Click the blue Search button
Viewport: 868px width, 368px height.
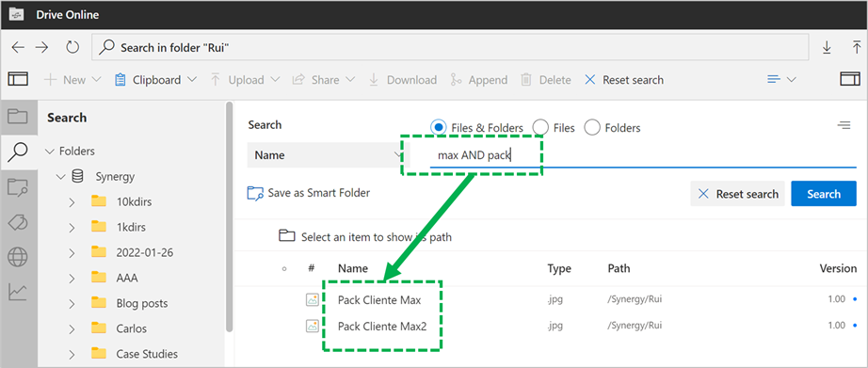[823, 194]
